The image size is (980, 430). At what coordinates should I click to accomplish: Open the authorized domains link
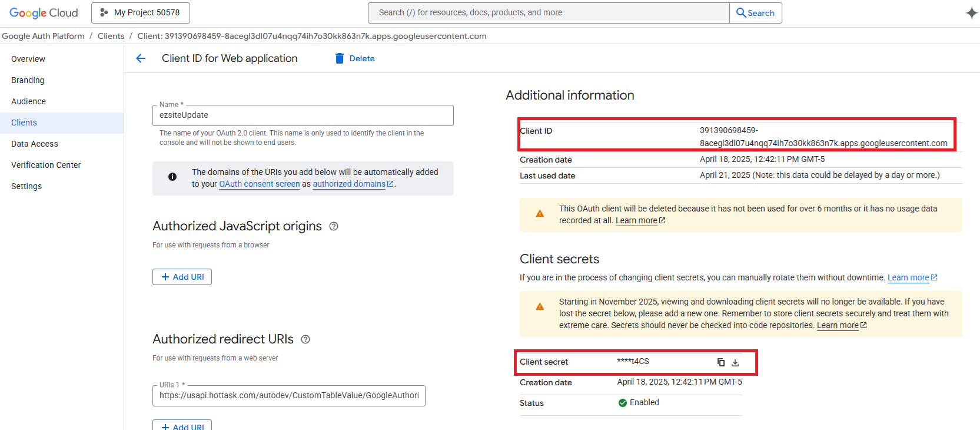pyautogui.click(x=349, y=184)
